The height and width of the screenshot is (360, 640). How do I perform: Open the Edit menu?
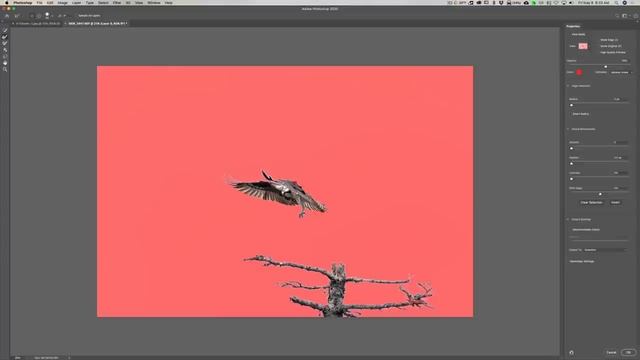[x=50, y=2]
